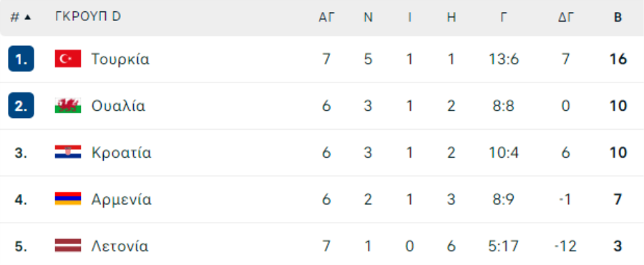Click the blue position badge 2.
Screen dimensions: 644x265
click(x=21, y=105)
